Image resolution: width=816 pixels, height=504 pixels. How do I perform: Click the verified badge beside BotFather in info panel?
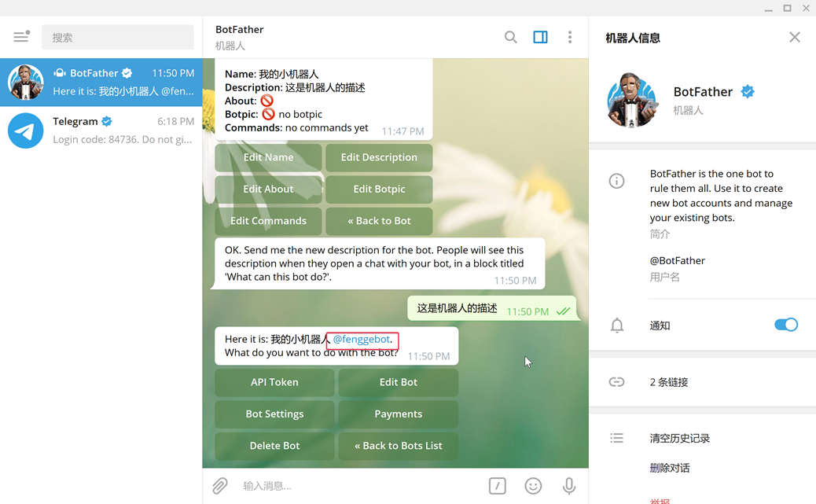tap(748, 92)
